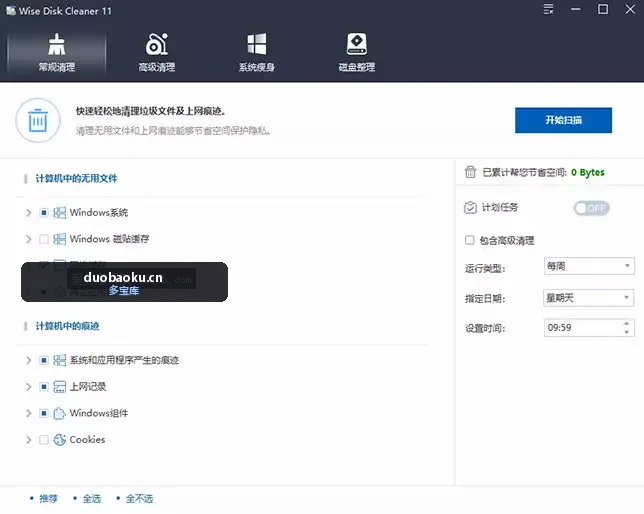
Task: Click the Windows系统 item icon
Action: click(60, 212)
